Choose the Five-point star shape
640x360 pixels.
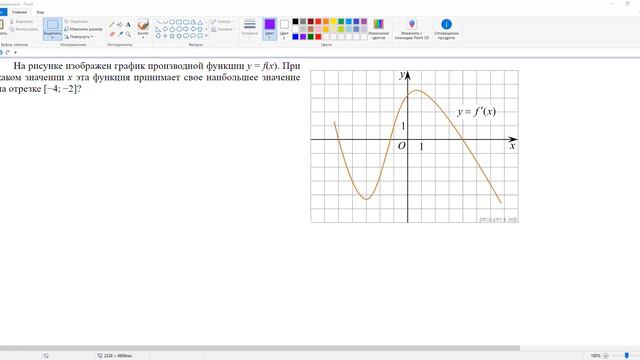172,36
